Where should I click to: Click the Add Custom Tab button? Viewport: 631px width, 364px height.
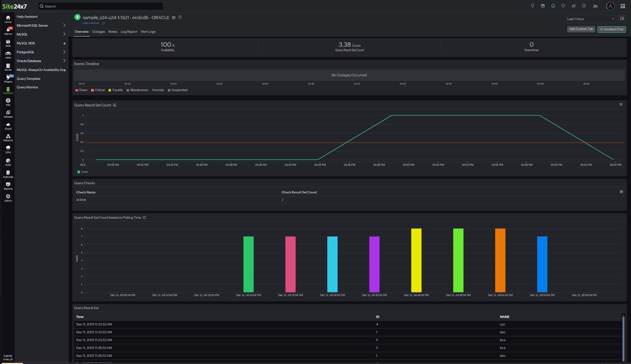point(581,29)
